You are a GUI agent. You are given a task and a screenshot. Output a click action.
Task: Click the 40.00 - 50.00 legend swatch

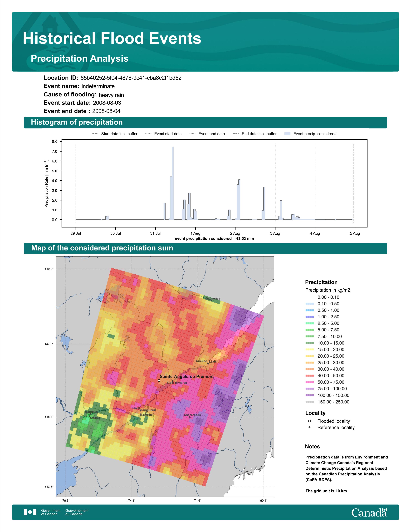(x=309, y=376)
